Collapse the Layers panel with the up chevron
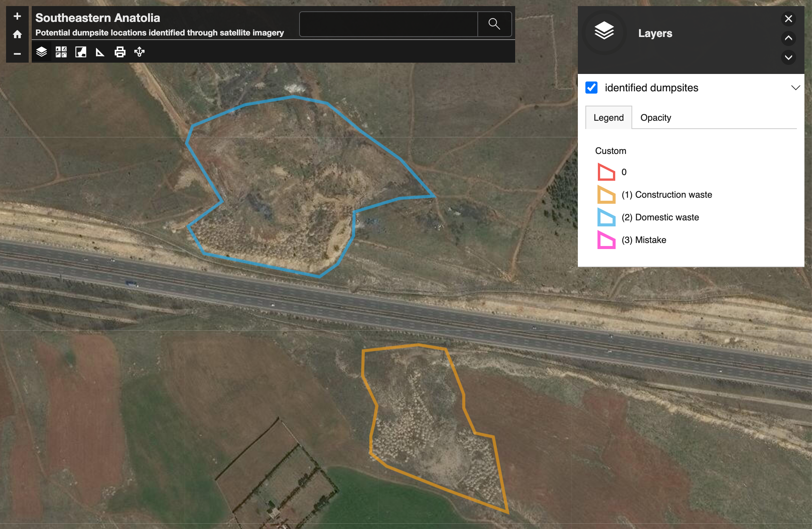 point(788,38)
